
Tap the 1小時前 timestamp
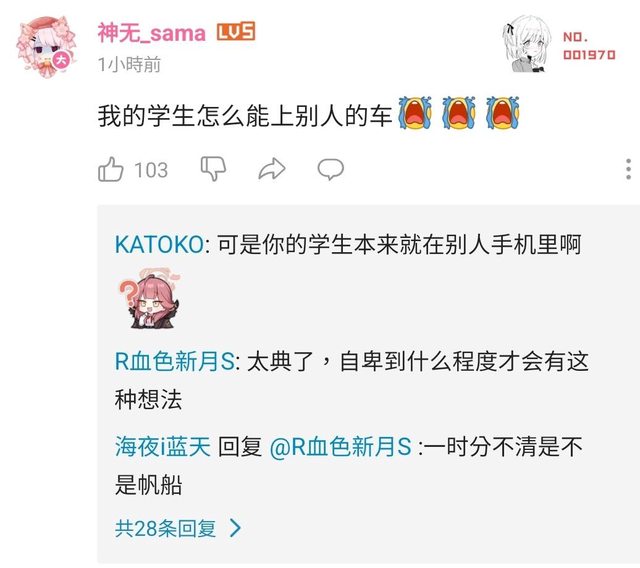point(129,64)
